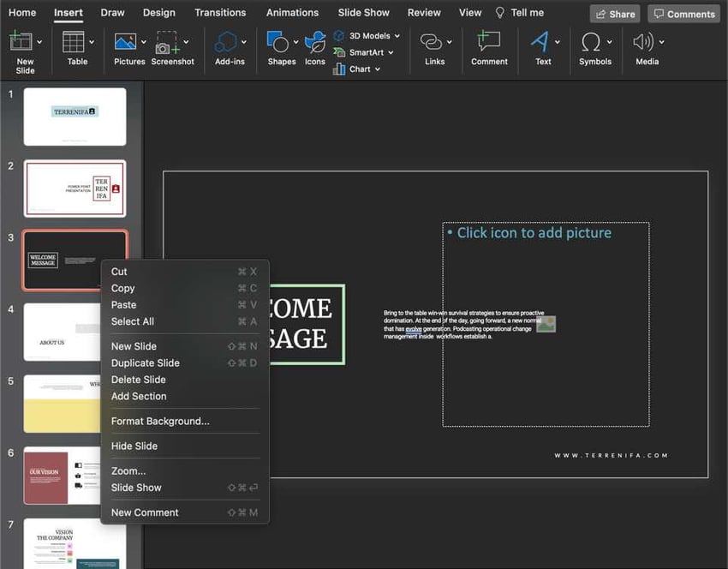Expand the Media dropdown arrow
The height and width of the screenshot is (569, 728).
pos(661,42)
